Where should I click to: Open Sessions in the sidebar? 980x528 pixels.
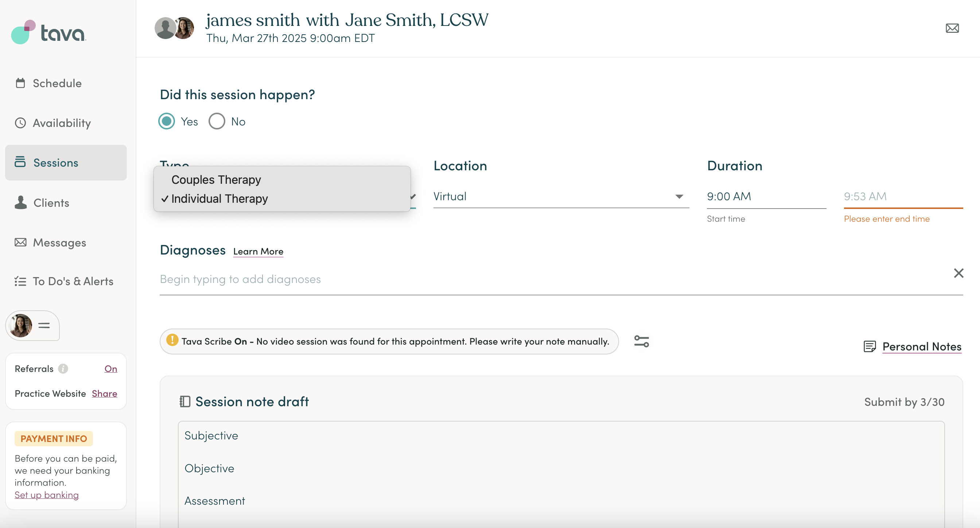[x=66, y=162]
